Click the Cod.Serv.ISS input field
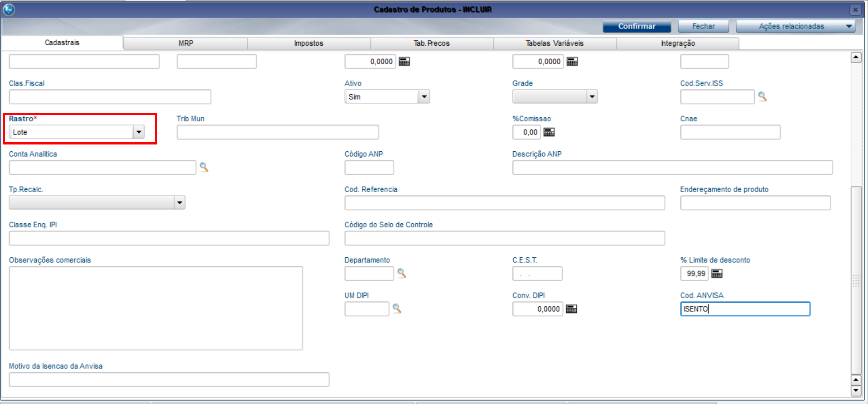Viewport: 868px width, 404px height. tap(718, 97)
